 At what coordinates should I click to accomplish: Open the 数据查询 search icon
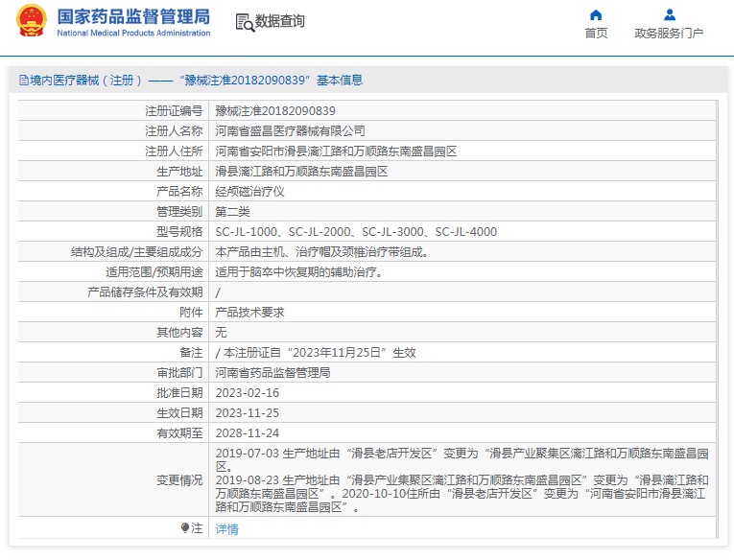245,22
